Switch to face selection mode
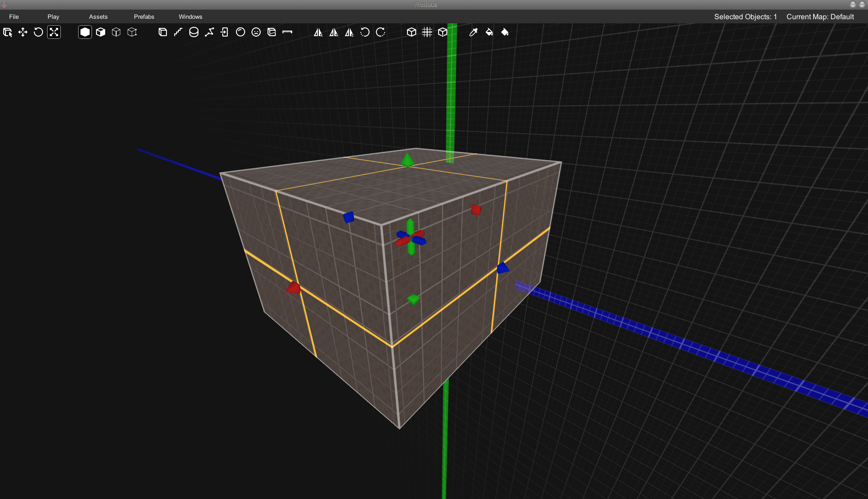This screenshot has height=499, width=868. tap(101, 32)
